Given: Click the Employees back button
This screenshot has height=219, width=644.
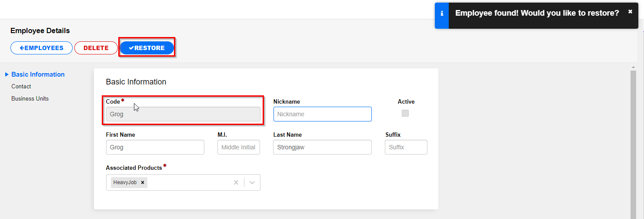Looking at the screenshot, I should coord(41,48).
